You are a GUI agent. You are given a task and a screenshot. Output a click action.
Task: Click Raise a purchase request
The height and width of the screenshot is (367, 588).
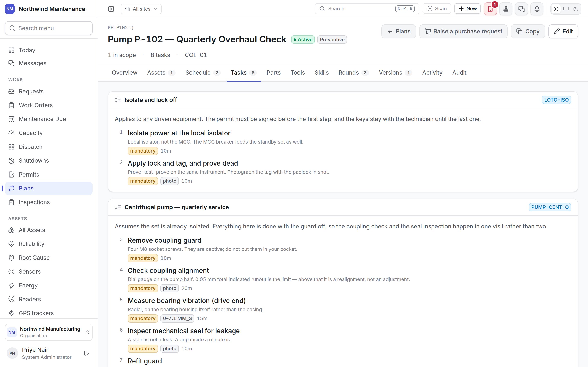[x=463, y=31]
